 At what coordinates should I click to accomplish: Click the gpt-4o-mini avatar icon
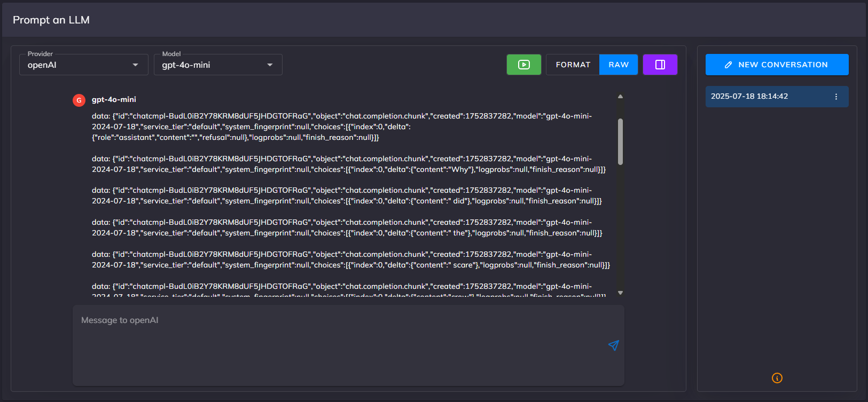79,100
